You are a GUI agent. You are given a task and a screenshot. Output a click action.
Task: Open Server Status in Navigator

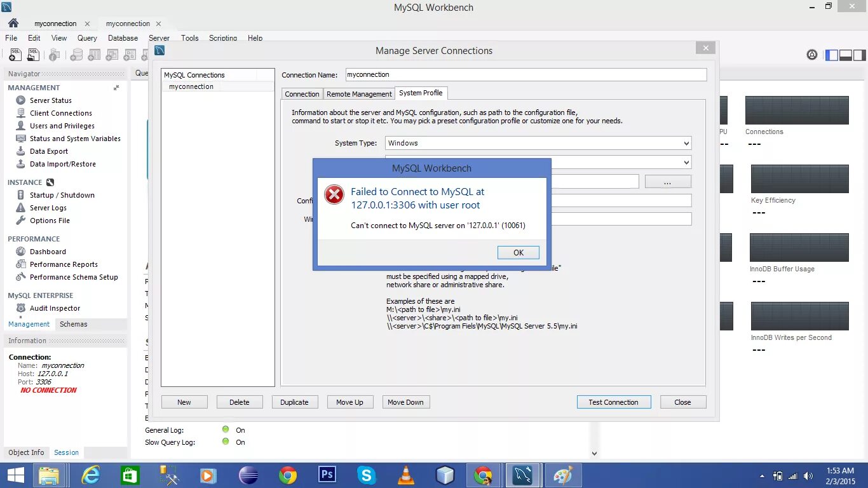pyautogui.click(x=50, y=100)
